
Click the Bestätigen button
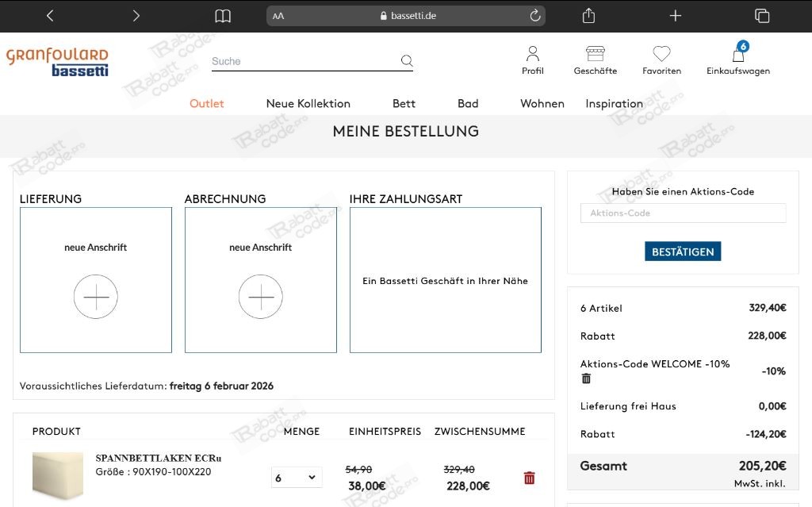[x=682, y=252]
